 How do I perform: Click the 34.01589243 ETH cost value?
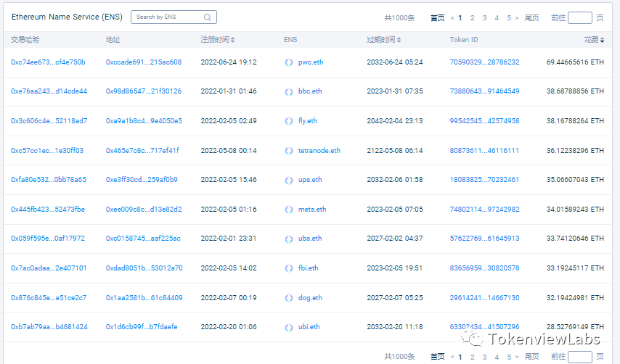(575, 210)
